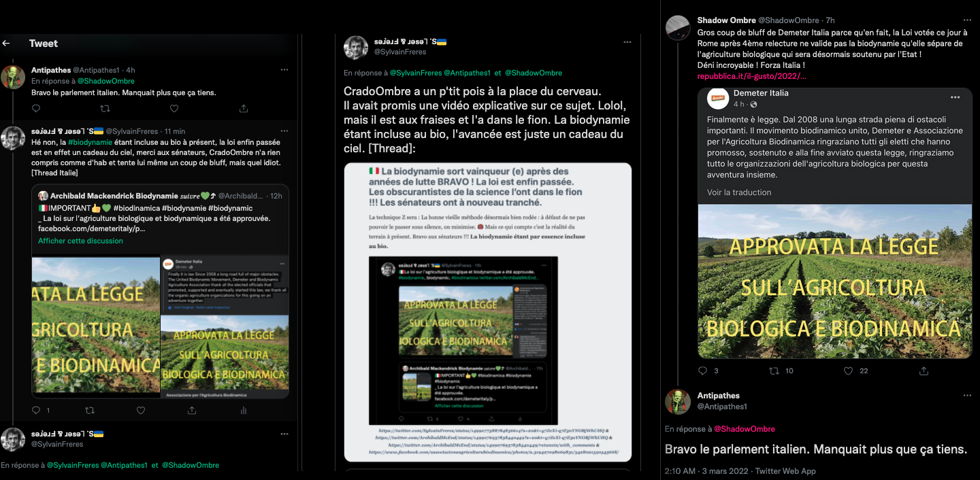This screenshot has height=480, width=980.
Task: View analytics icon on SylvainFreres tweet
Action: (244, 411)
